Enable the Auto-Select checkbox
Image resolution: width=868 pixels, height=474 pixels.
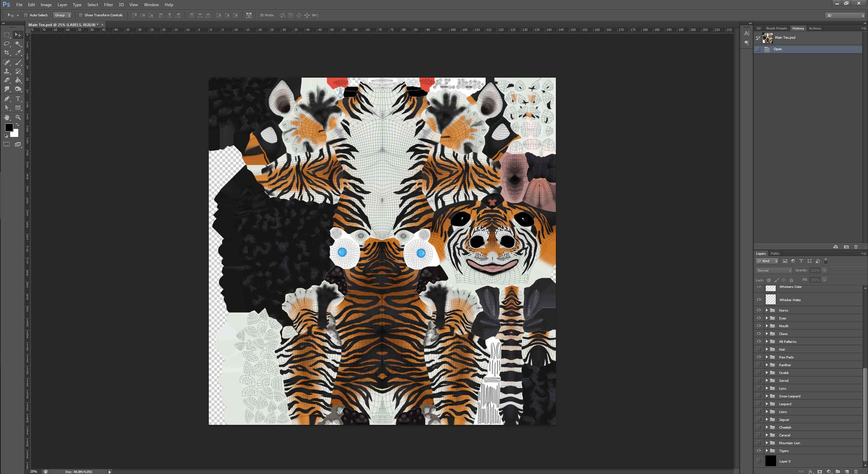click(x=25, y=15)
